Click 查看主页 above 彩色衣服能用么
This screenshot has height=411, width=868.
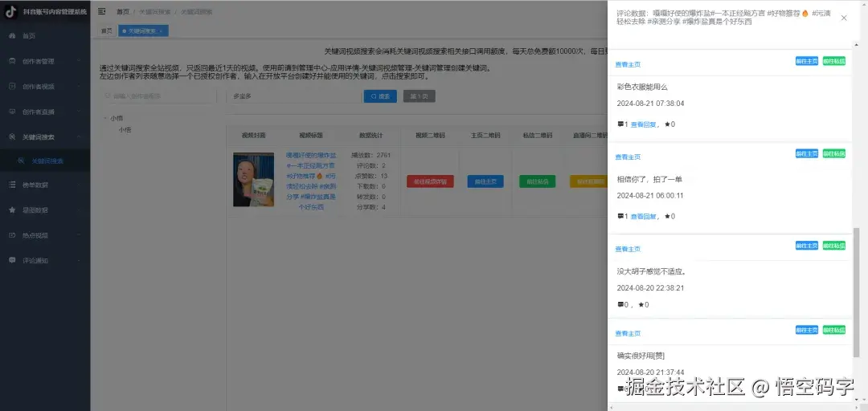pyautogui.click(x=628, y=65)
